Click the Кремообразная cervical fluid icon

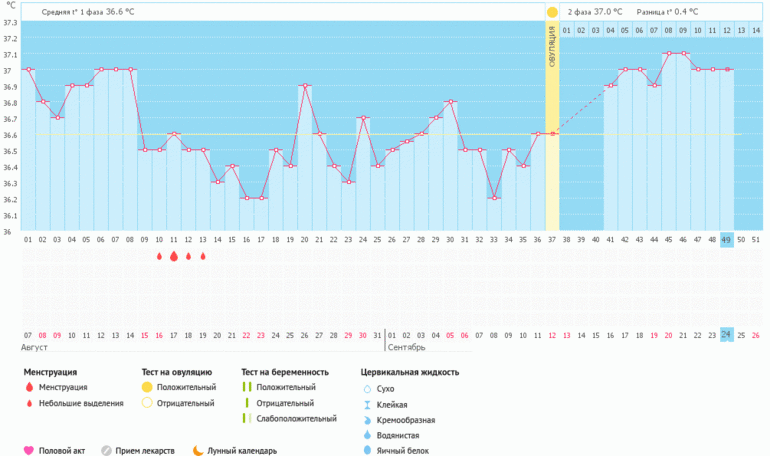pyautogui.click(x=367, y=420)
